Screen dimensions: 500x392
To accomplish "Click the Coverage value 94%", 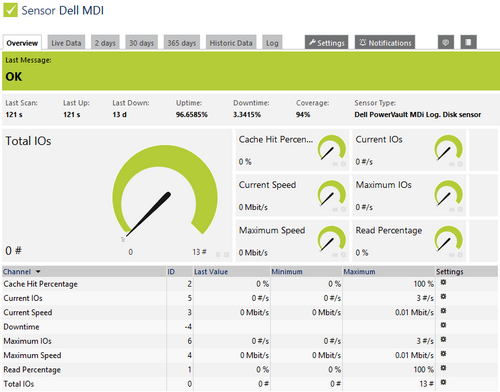I will click(303, 115).
